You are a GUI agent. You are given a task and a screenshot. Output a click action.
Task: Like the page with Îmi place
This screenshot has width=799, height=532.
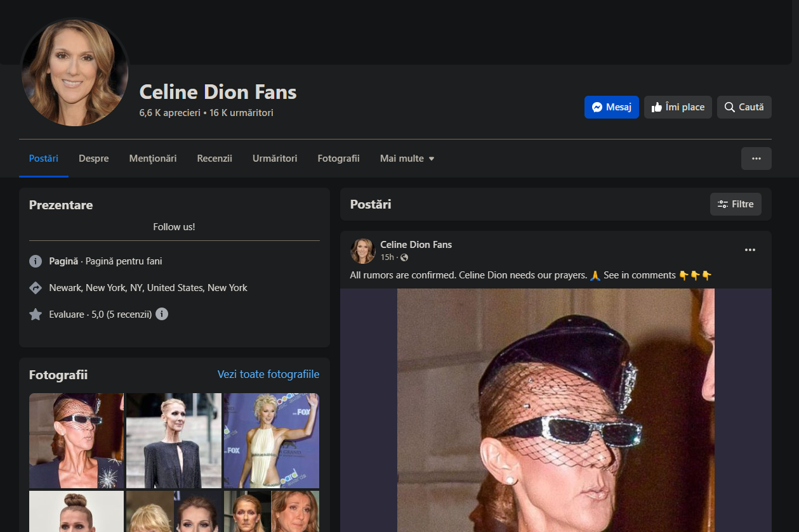click(x=678, y=107)
